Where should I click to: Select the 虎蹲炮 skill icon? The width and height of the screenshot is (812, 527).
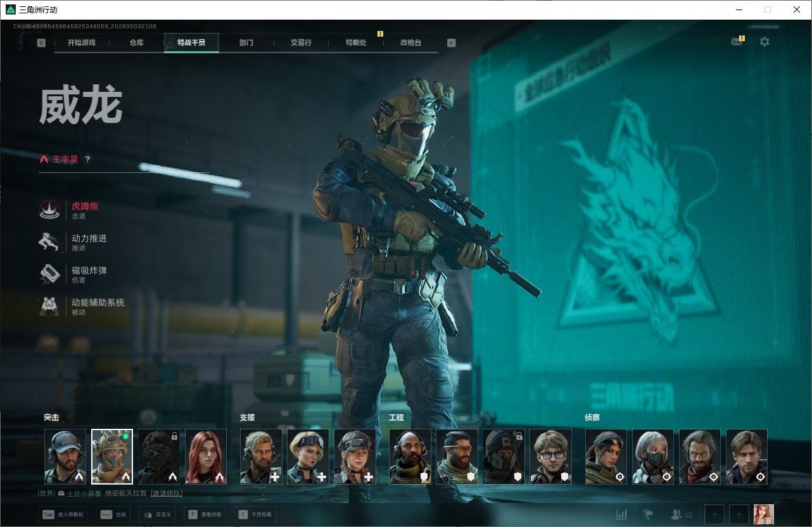pyautogui.click(x=49, y=210)
